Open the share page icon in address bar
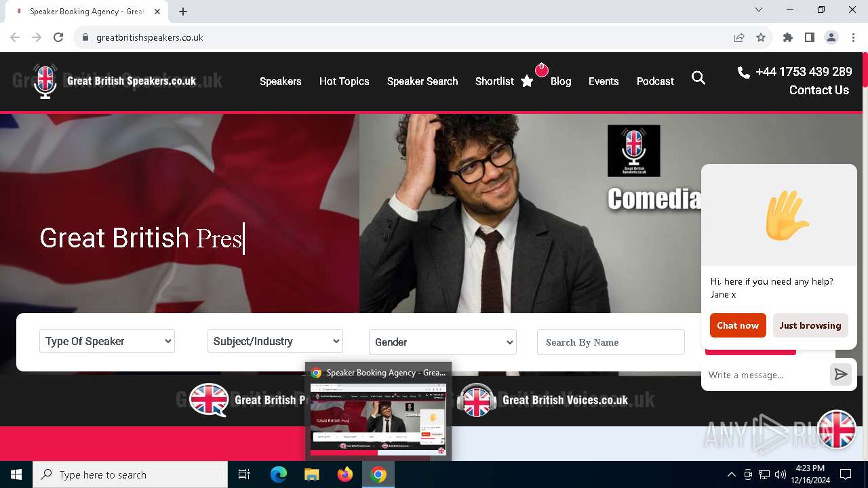The image size is (868, 488). [739, 37]
